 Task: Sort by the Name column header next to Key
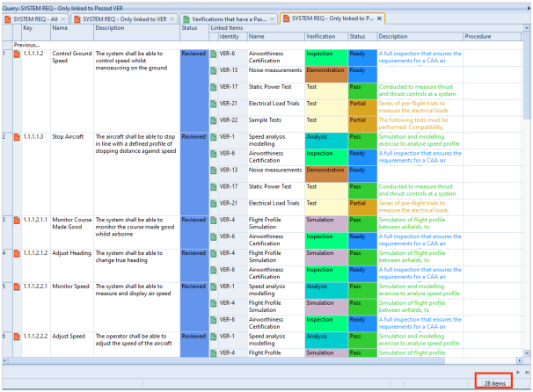point(72,33)
